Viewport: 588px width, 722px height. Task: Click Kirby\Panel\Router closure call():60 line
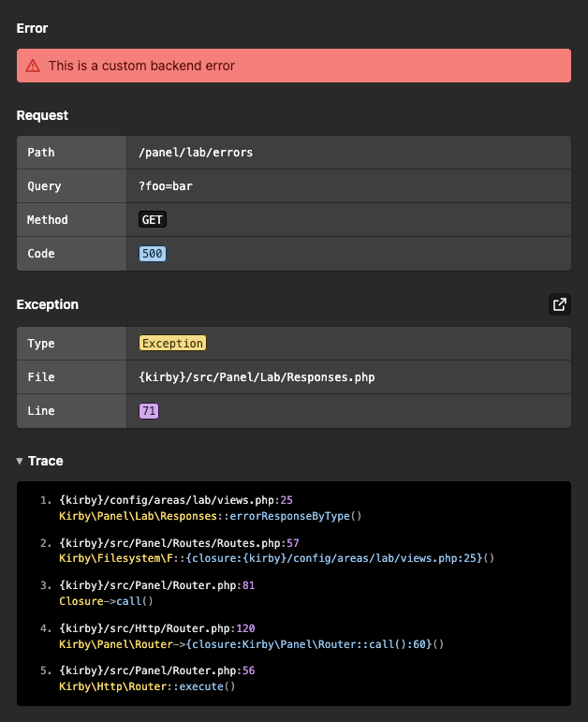point(252,644)
